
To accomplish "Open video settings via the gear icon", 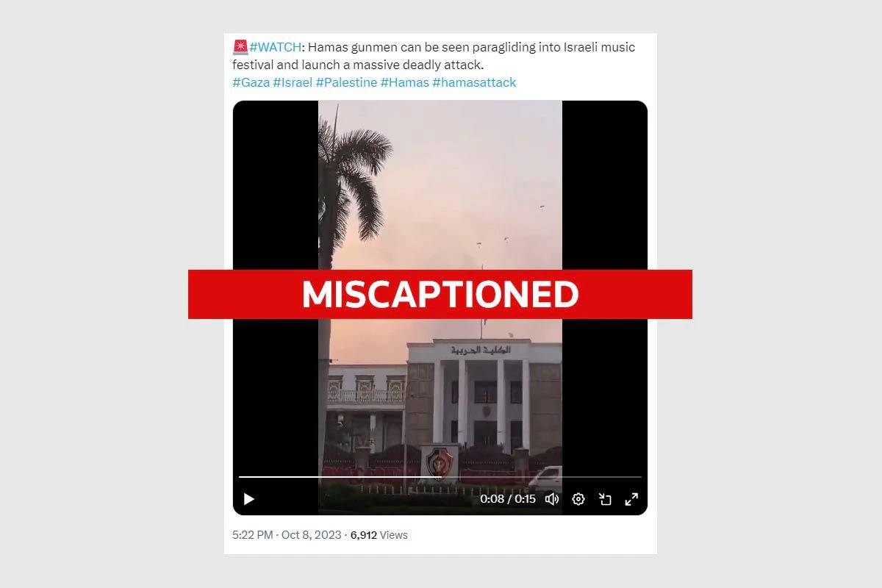I will coord(578,499).
